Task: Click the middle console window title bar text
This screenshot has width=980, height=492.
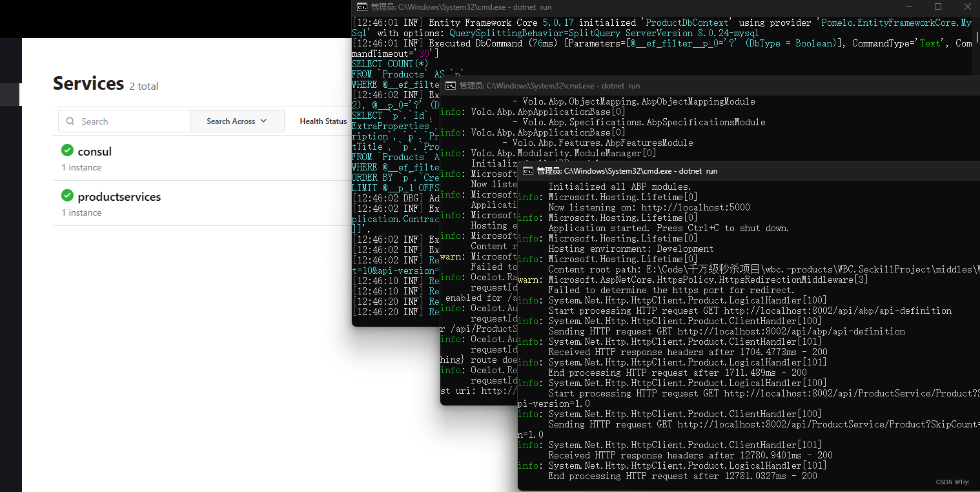Action: [549, 85]
